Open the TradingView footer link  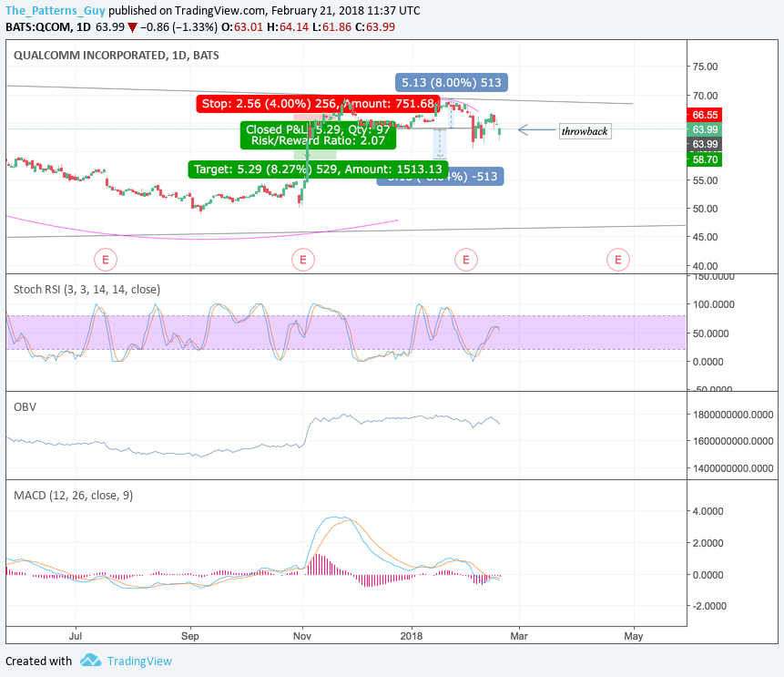coord(139,661)
